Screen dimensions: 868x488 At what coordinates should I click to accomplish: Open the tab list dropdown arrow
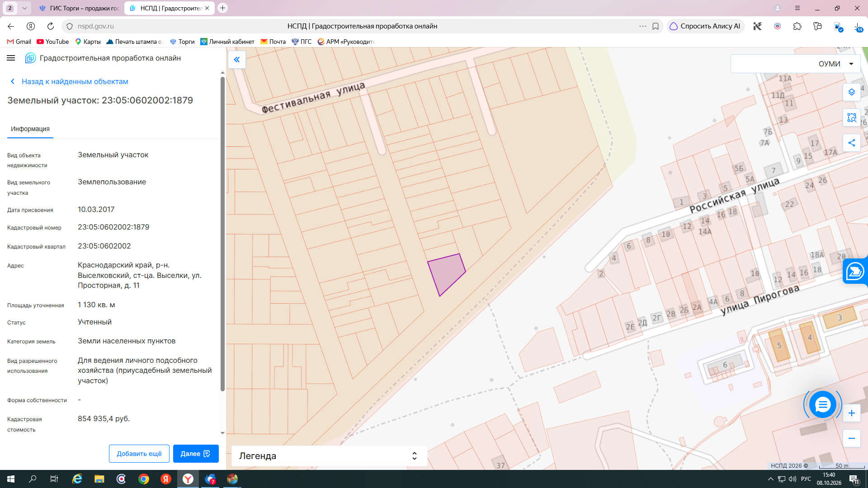click(x=24, y=8)
